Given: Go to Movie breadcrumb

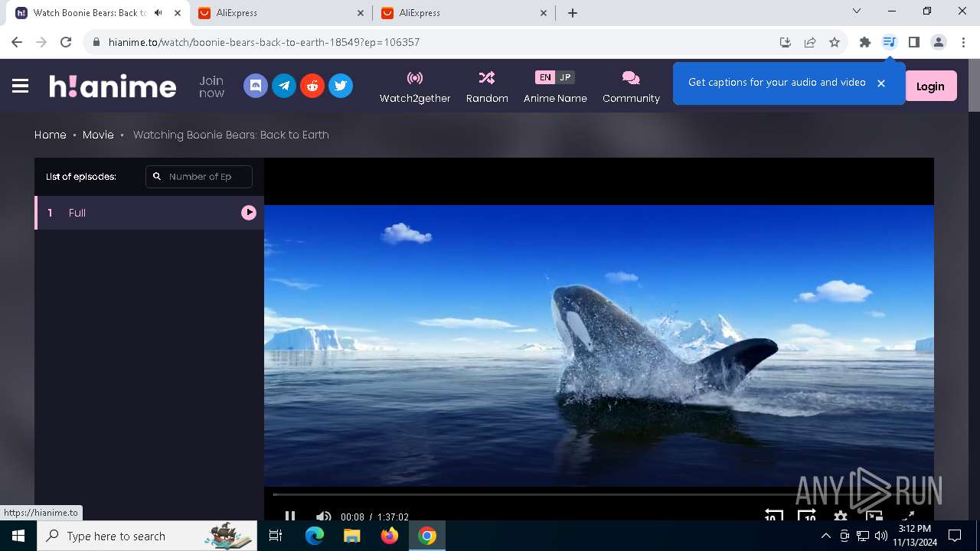Looking at the screenshot, I should [98, 135].
